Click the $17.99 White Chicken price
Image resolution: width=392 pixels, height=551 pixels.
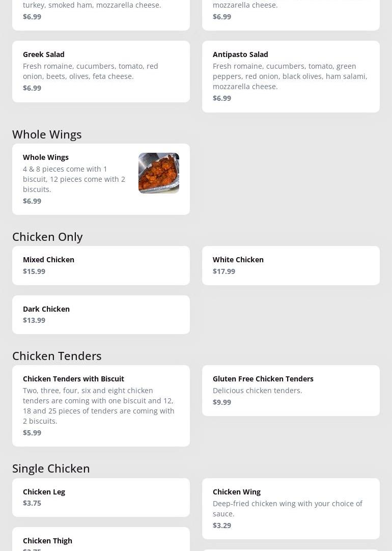tap(224, 271)
